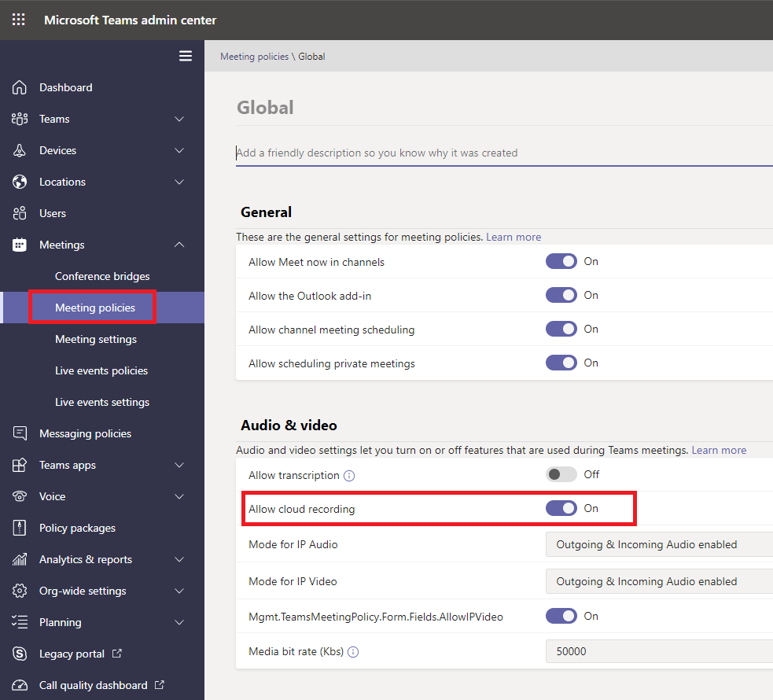The height and width of the screenshot is (700, 773).
Task: Collapse the sidebar with the hamburger icon
Action: click(x=186, y=56)
